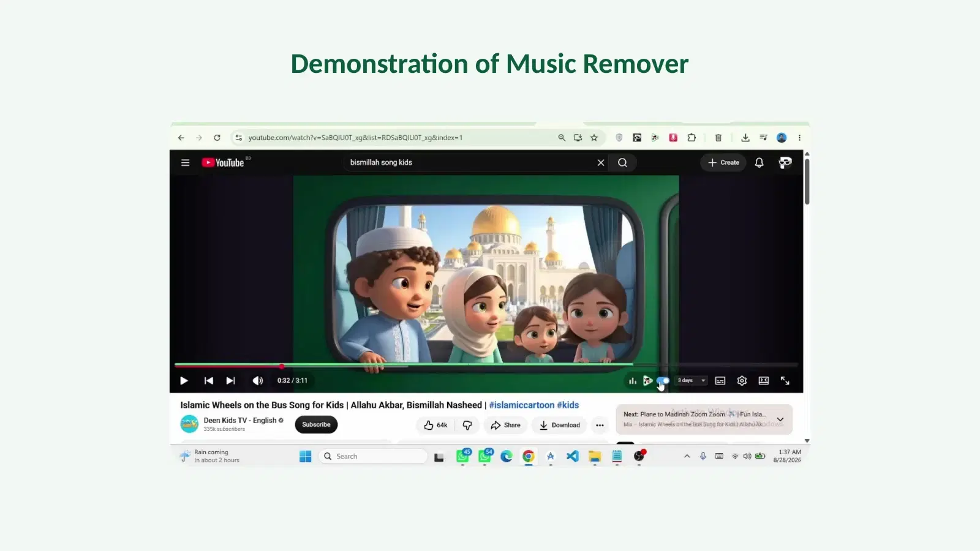The width and height of the screenshot is (980, 551).
Task: Dislike the video
Action: tap(467, 425)
